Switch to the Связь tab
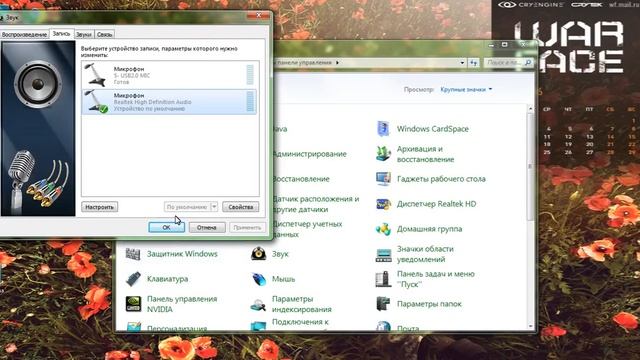This screenshot has width=640, height=360. (104, 35)
